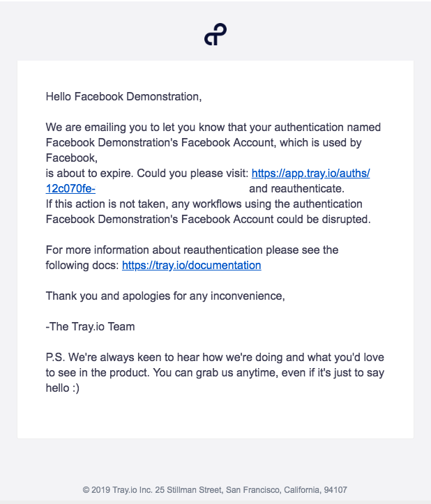Image resolution: width=431 pixels, height=504 pixels.
Task: Click the "Thank you and apologies" line
Action: coord(165,296)
